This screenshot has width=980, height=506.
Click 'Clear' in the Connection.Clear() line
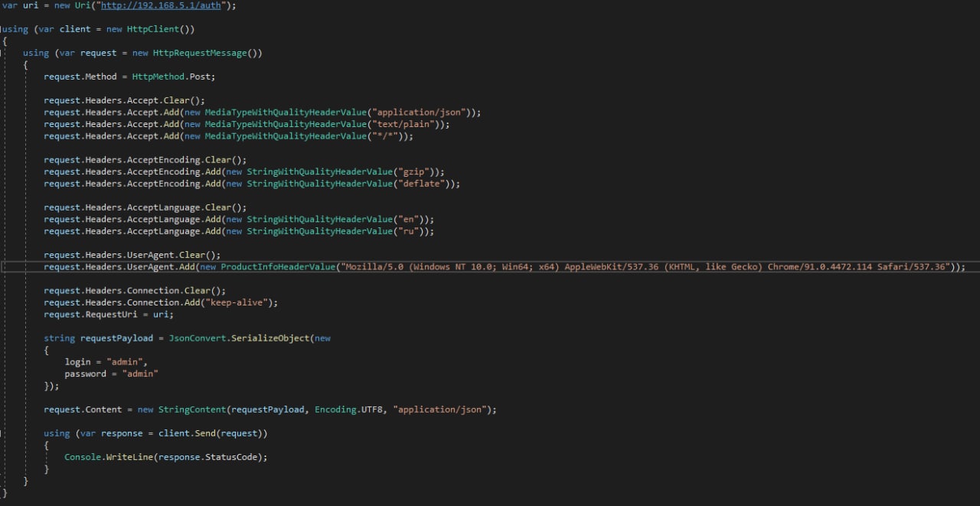point(198,291)
